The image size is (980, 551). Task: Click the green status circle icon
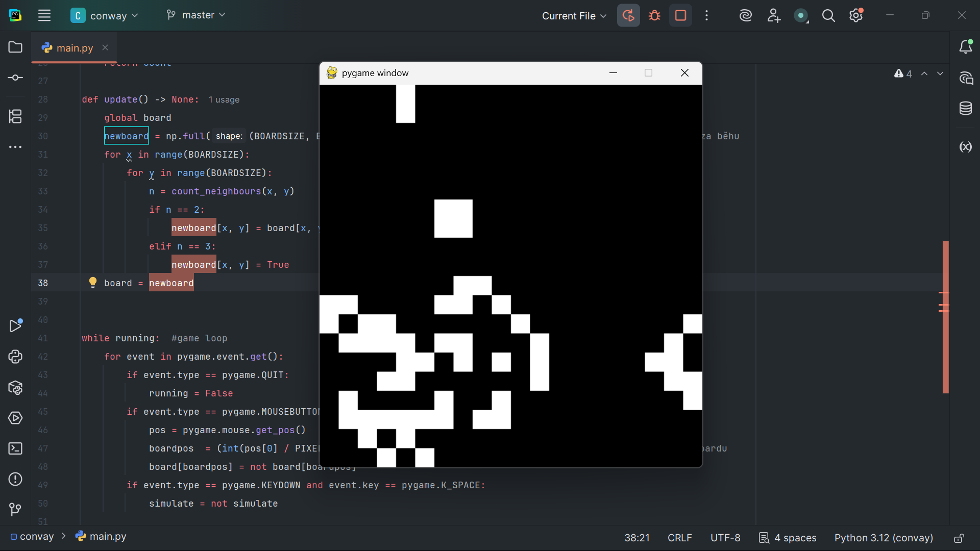coord(801,16)
